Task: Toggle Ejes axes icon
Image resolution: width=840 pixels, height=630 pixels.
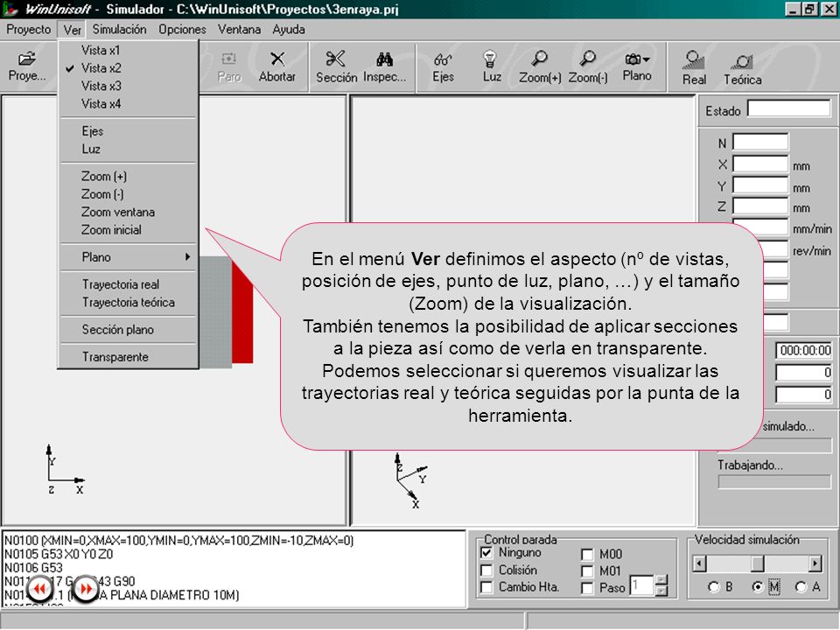Action: (x=443, y=67)
